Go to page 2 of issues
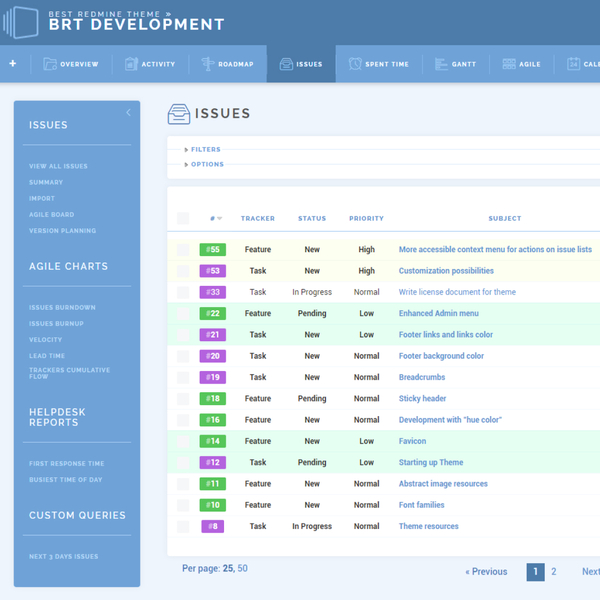This screenshot has width=600, height=600. 556,572
